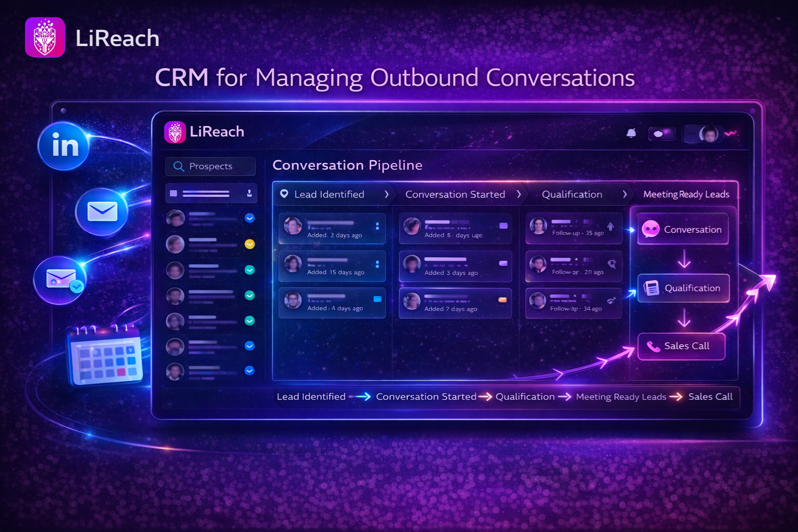Expand the chevron after Lead Identified

pyautogui.click(x=387, y=194)
